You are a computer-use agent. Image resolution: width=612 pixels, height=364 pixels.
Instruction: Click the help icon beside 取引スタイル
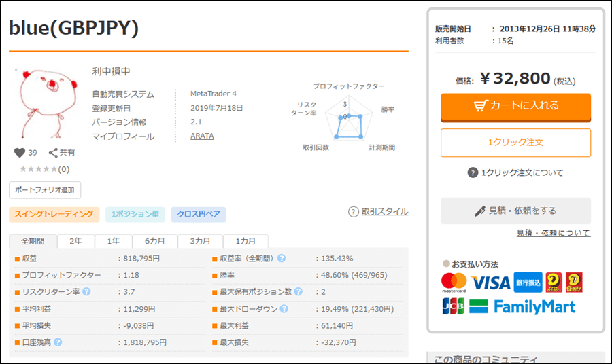pos(353,212)
